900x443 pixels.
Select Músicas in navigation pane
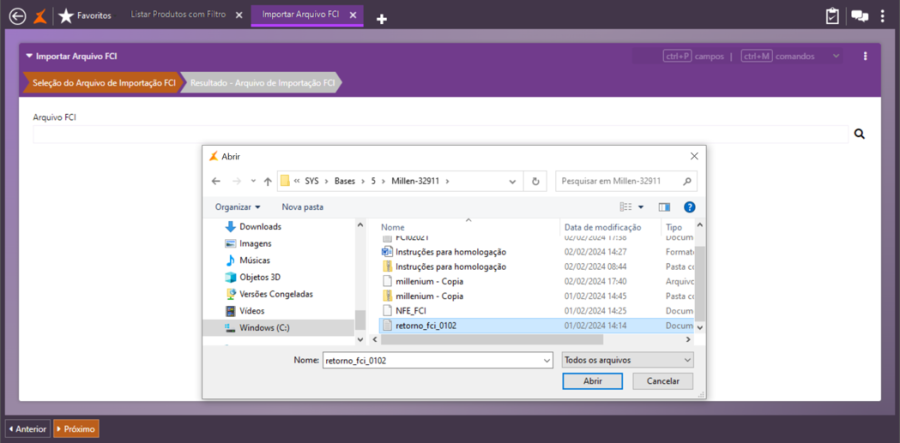point(247,261)
